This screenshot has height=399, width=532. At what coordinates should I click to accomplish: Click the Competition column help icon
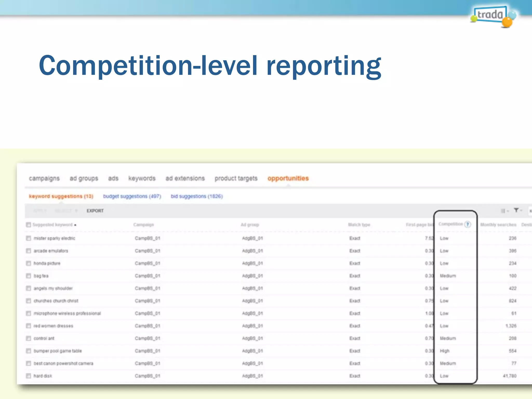(x=468, y=224)
